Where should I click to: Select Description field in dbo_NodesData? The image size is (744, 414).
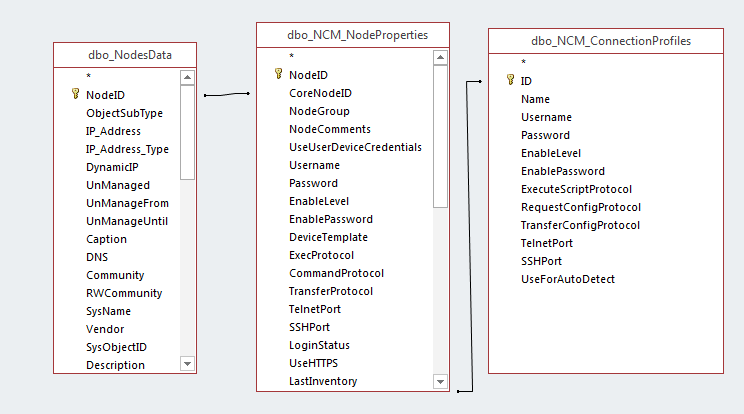coord(115,366)
